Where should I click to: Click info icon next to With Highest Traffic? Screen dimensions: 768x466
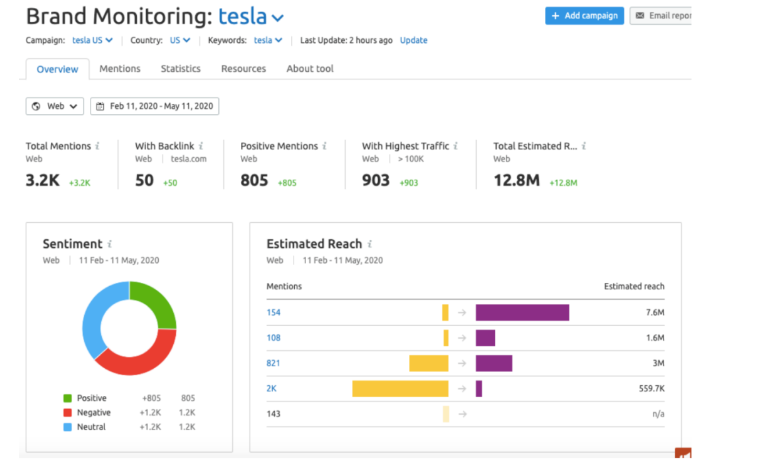point(456,146)
